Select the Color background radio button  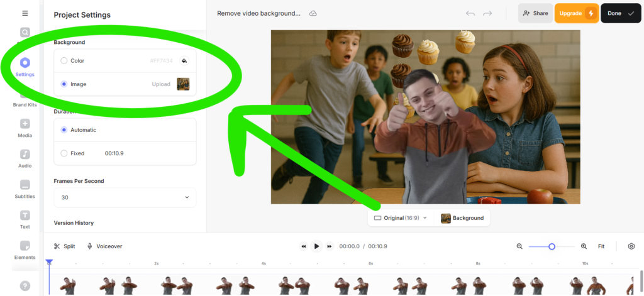coord(64,61)
